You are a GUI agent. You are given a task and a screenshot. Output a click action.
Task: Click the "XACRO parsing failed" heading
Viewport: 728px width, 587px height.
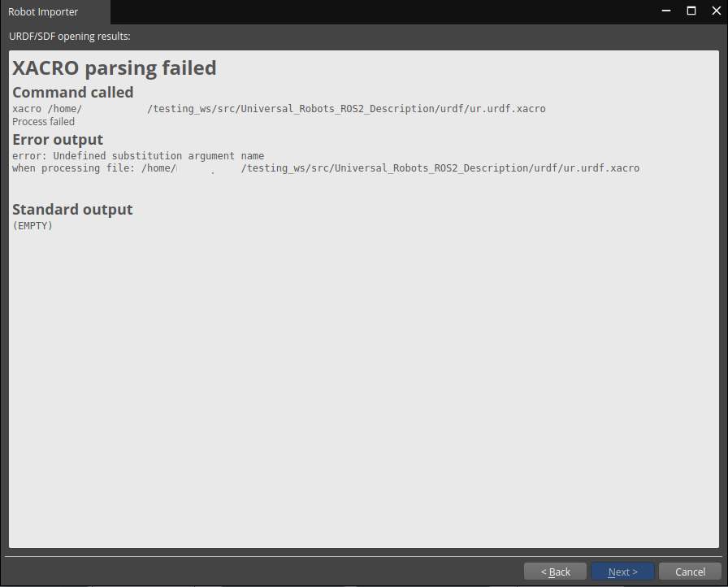(x=115, y=68)
